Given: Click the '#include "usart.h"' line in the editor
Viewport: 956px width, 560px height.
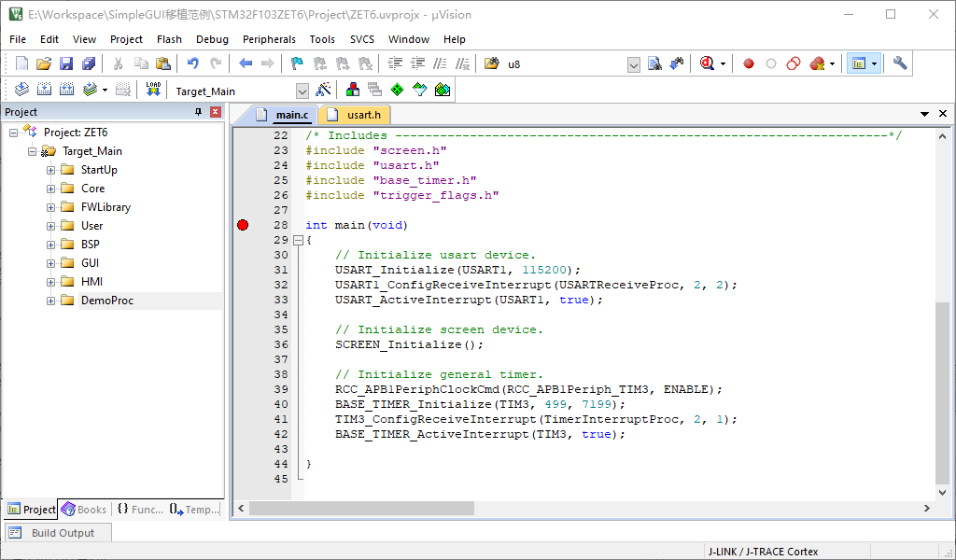Looking at the screenshot, I should tap(373, 166).
